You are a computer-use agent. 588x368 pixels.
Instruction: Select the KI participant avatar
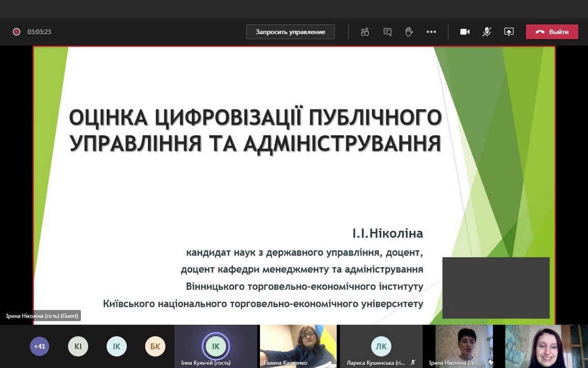point(78,346)
